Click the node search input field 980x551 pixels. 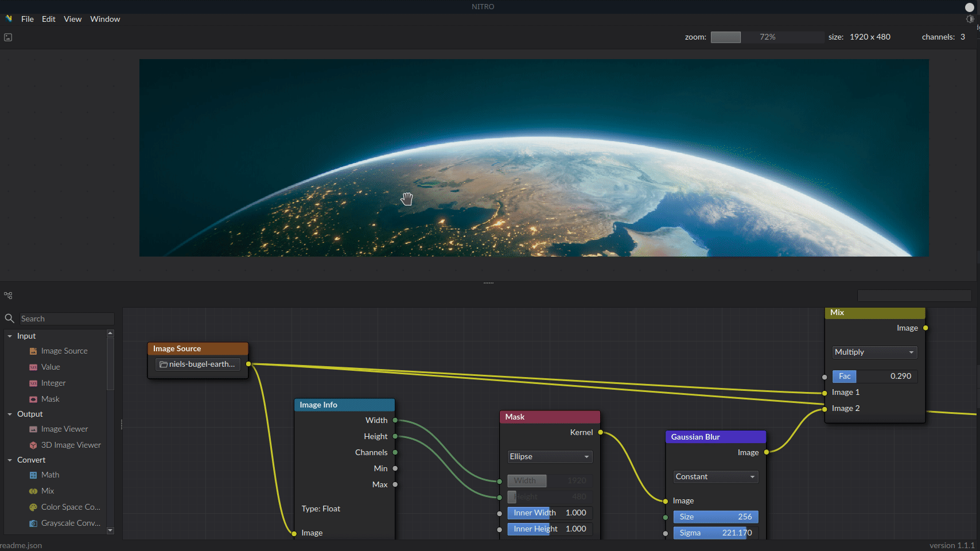(67, 319)
